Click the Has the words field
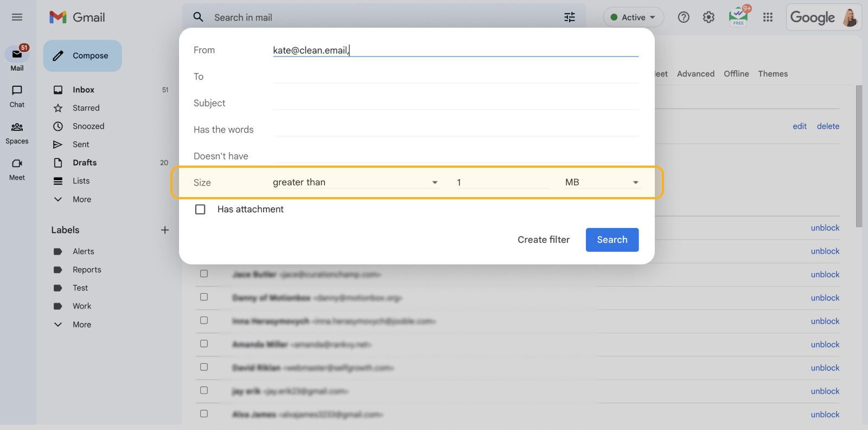Image resolution: width=868 pixels, height=430 pixels. [456, 129]
